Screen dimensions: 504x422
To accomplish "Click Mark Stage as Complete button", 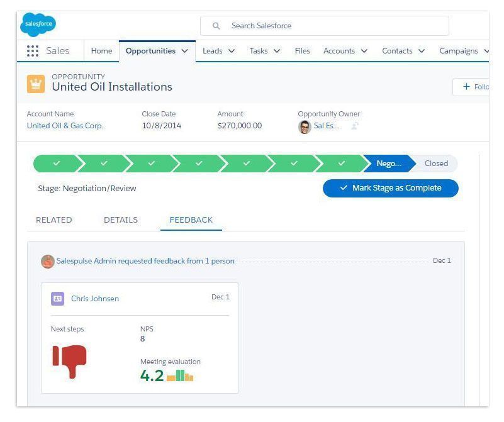I will click(x=391, y=188).
